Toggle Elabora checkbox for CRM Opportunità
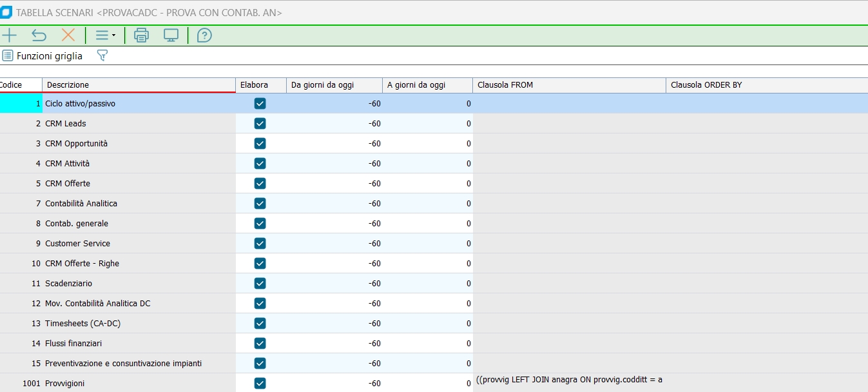This screenshot has height=392, width=868. point(260,143)
